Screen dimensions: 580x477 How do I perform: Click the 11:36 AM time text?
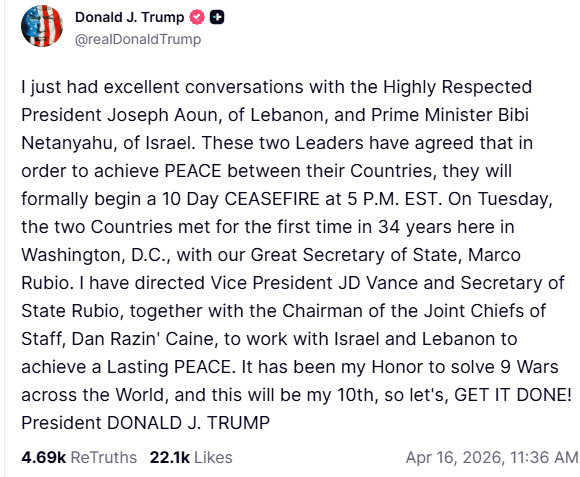pyautogui.click(x=544, y=457)
